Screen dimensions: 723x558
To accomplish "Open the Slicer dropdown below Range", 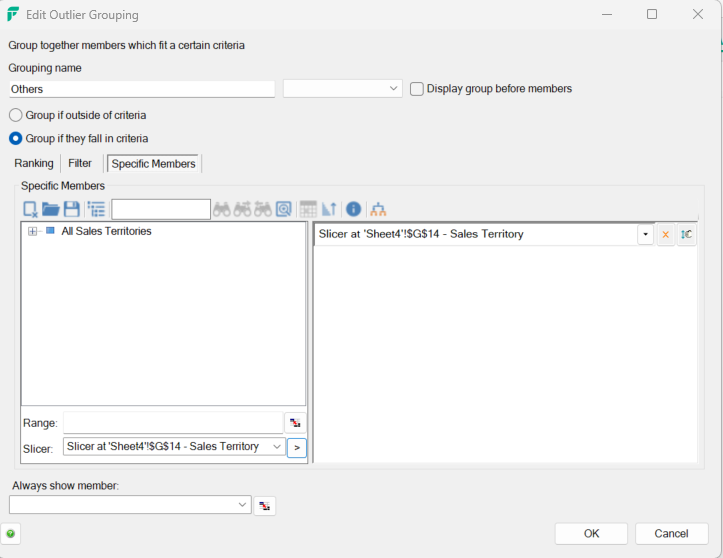I will 277,447.
